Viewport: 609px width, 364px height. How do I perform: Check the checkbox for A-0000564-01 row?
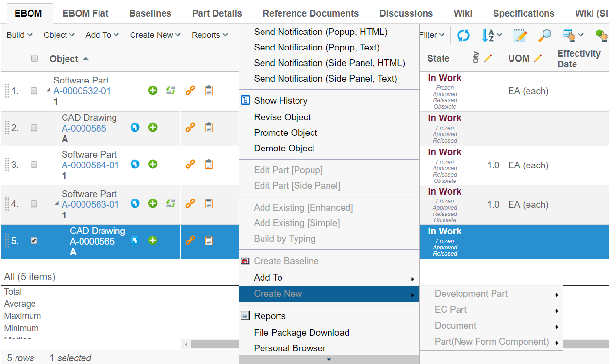point(34,165)
